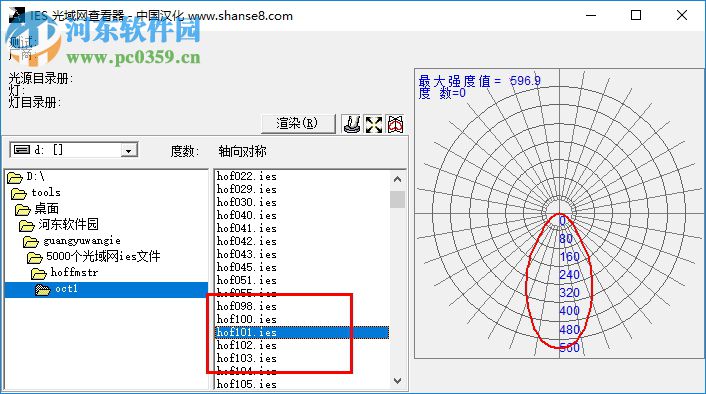Viewport: 706px width, 394px height.
Task: Select the 5000个光域网ies文件 folder
Action: 93,257
